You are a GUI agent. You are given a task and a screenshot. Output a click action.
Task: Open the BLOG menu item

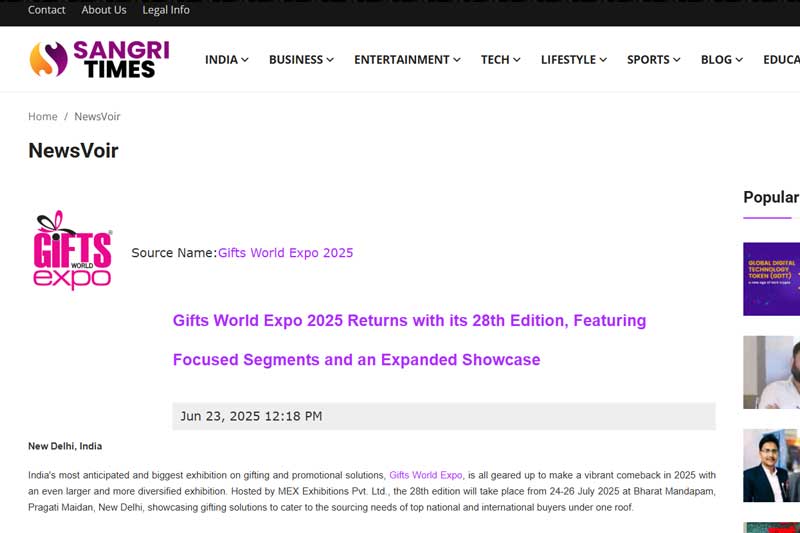pyautogui.click(x=716, y=60)
